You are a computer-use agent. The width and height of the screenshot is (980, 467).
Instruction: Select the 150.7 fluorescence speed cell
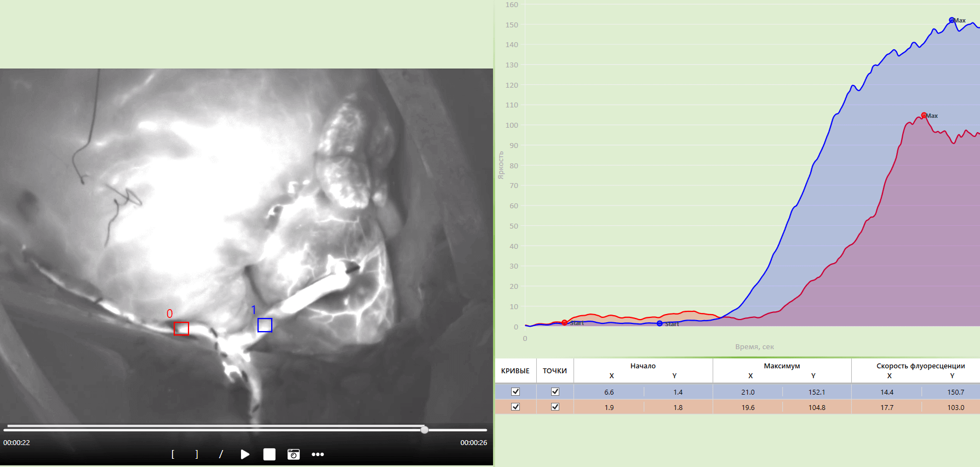(956, 392)
